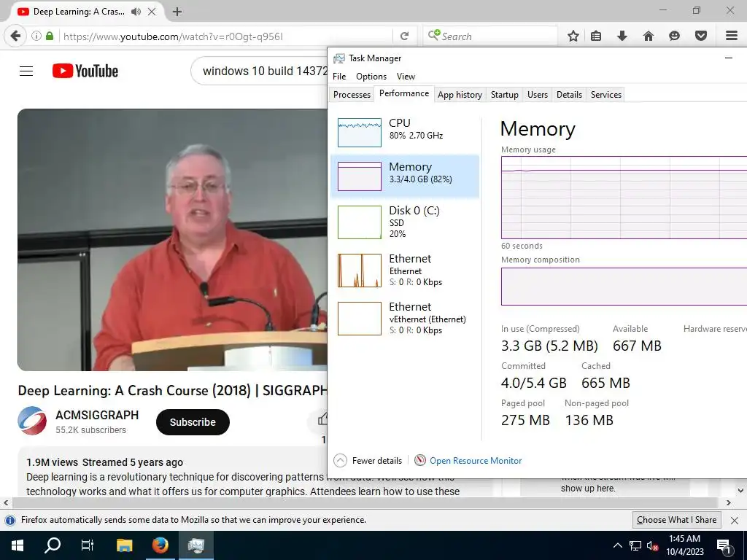Open the Users tab
747x560 pixels.
click(x=538, y=95)
